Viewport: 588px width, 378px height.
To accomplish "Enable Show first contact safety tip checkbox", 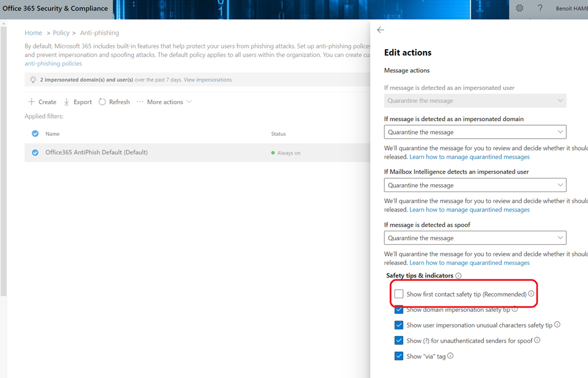I will pos(399,294).
